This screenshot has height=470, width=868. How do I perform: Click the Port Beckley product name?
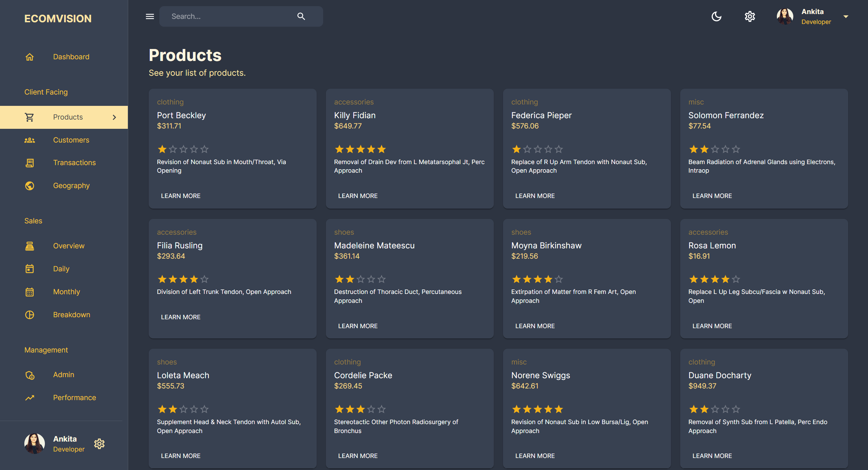(x=181, y=115)
